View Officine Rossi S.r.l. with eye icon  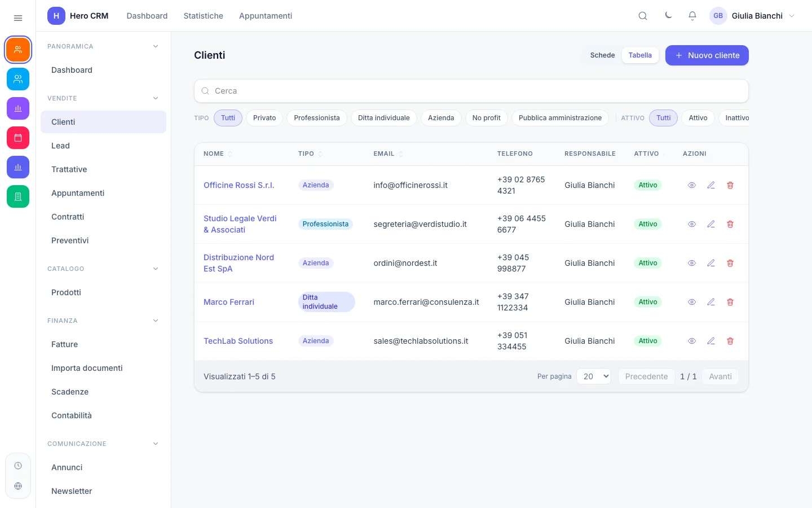(x=692, y=185)
